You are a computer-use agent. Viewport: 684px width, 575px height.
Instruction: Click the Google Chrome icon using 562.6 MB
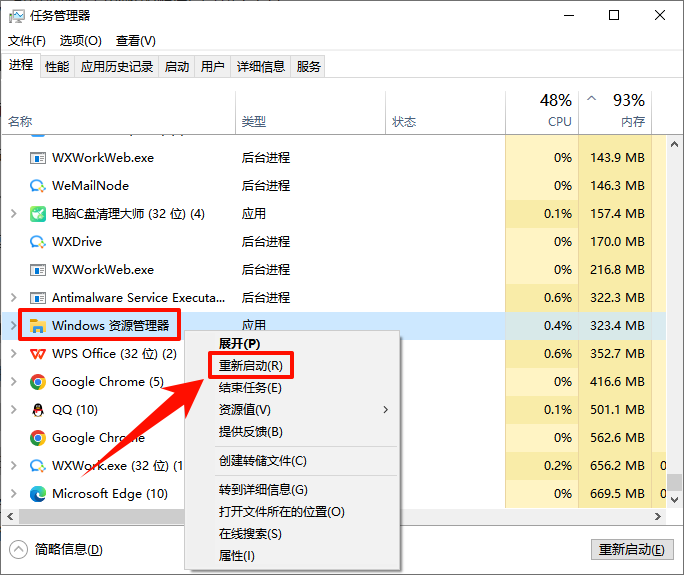click(x=38, y=438)
